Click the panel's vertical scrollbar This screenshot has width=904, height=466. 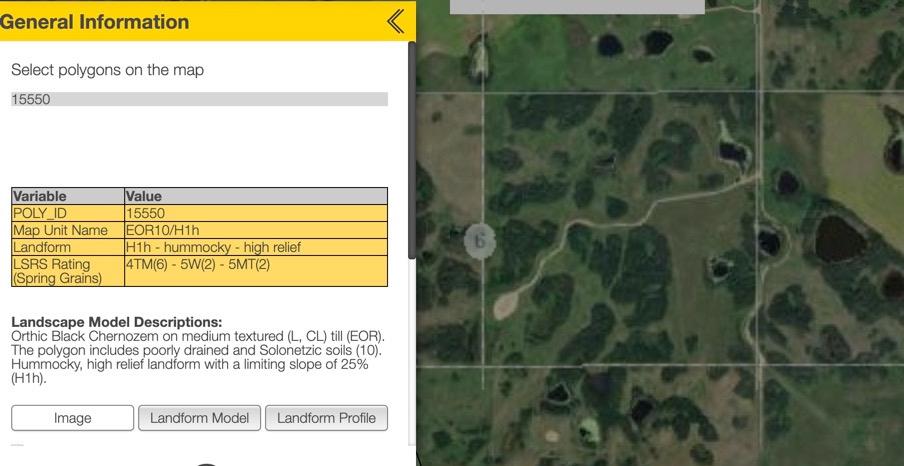[x=411, y=150]
